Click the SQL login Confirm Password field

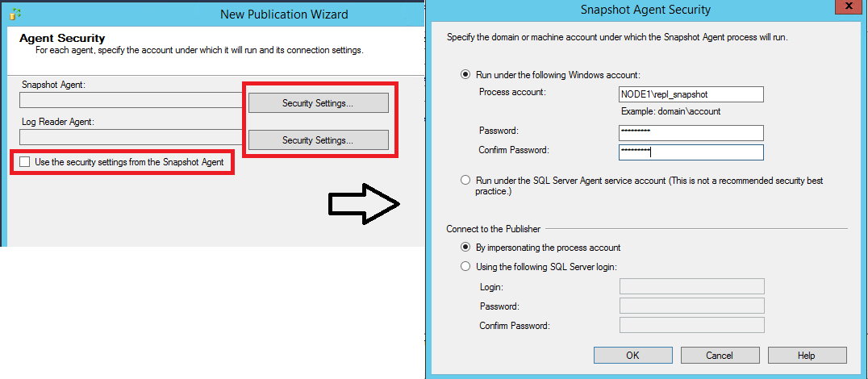click(x=692, y=325)
